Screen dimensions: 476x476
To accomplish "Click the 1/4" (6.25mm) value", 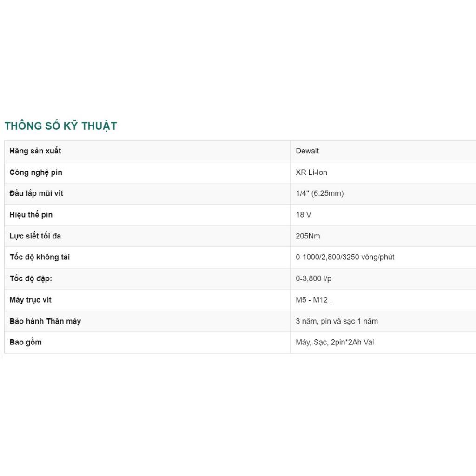I will click(320, 193).
